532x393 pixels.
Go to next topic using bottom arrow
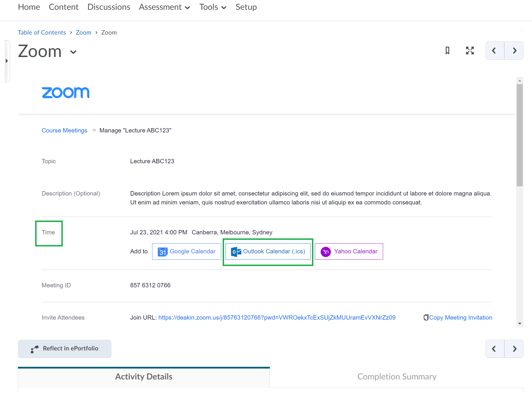pos(514,349)
